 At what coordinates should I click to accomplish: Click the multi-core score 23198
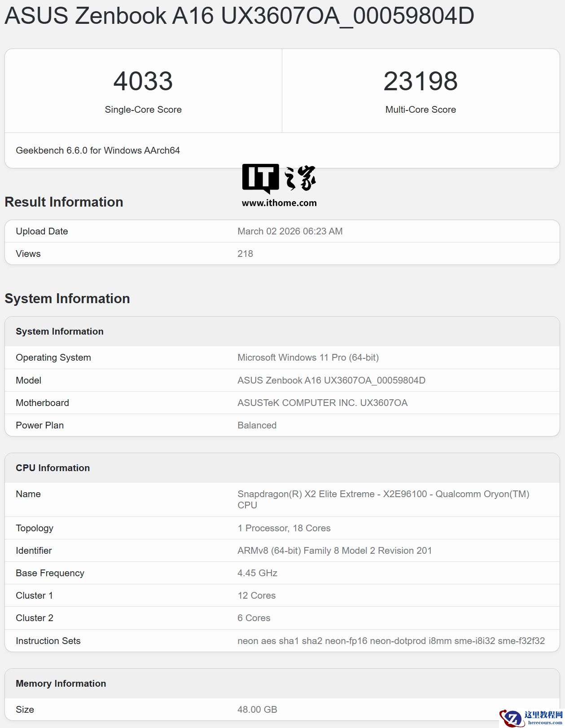pyautogui.click(x=420, y=81)
